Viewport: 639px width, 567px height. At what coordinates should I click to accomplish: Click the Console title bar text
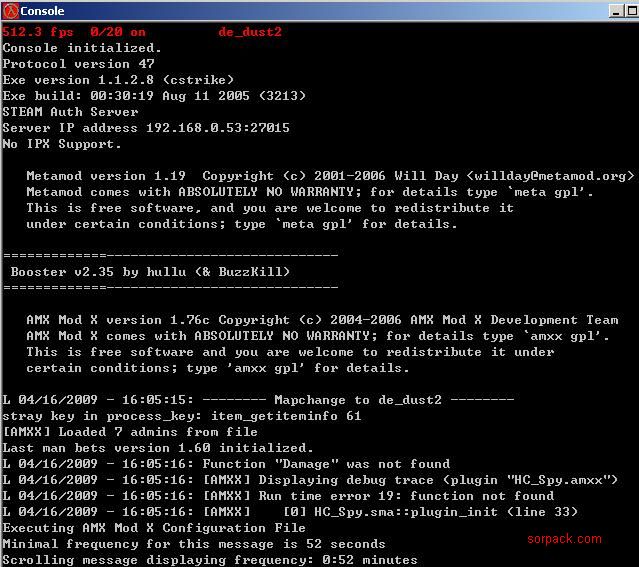43,11
